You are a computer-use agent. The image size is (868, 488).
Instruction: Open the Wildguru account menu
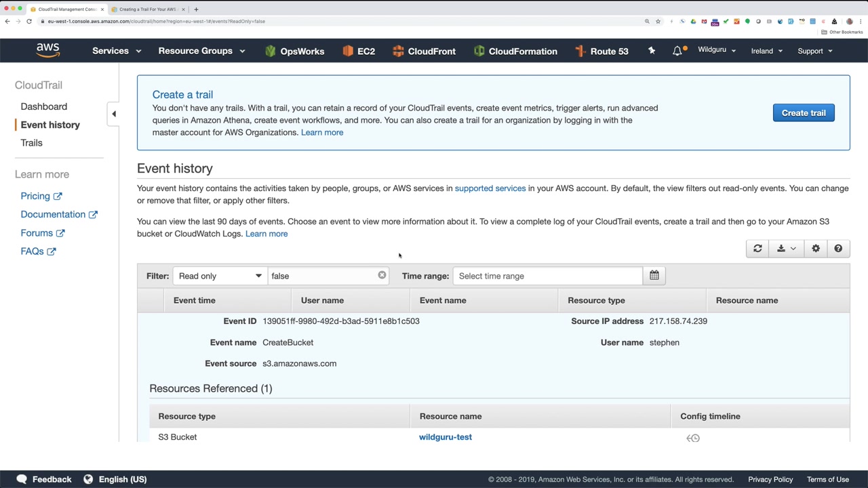[717, 50]
